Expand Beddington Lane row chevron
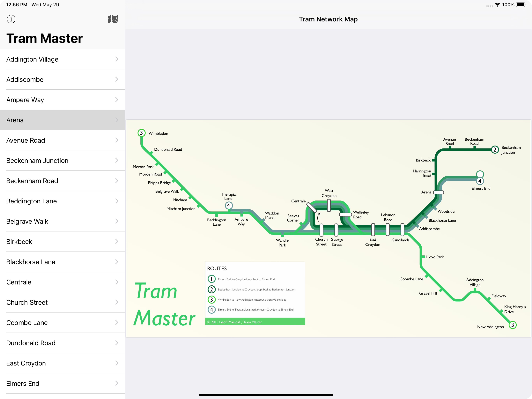Viewport: 532px width, 399px height. coord(117,201)
